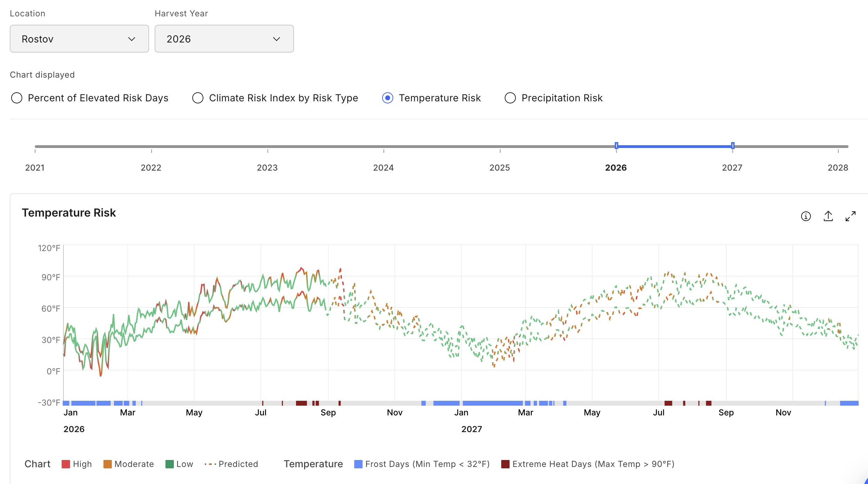This screenshot has width=868, height=484.
Task: Toggle the Predicted dashed-line legend
Action: point(210,464)
